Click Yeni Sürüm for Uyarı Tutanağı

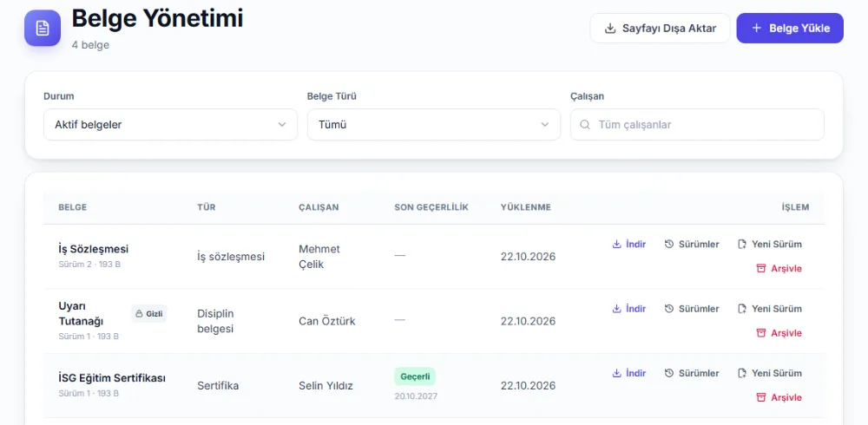tap(770, 309)
